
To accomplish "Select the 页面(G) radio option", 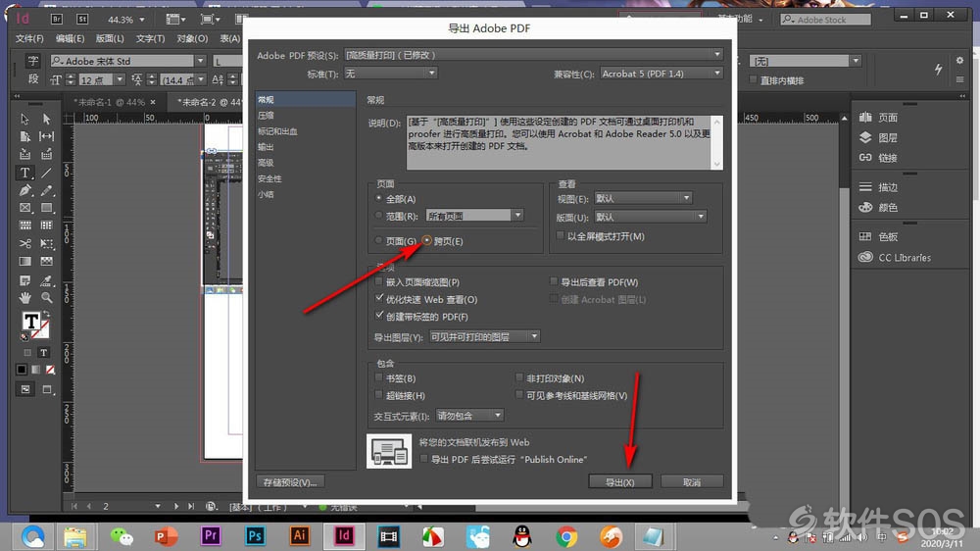I will point(378,240).
